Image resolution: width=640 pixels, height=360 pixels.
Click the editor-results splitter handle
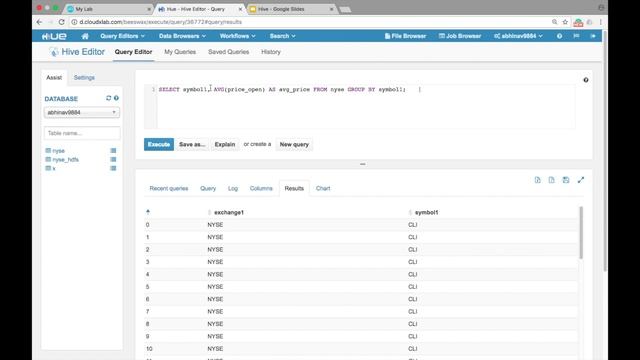coord(362,164)
